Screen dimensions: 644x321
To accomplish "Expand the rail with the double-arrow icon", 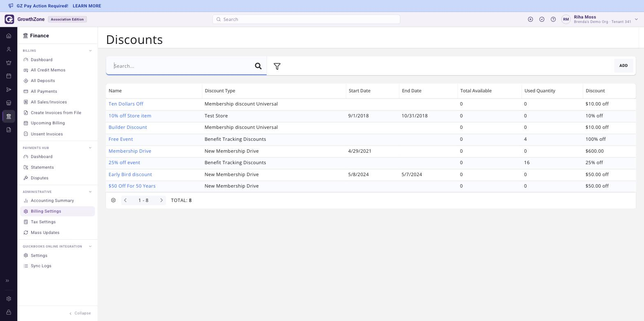I will click(x=7, y=281).
